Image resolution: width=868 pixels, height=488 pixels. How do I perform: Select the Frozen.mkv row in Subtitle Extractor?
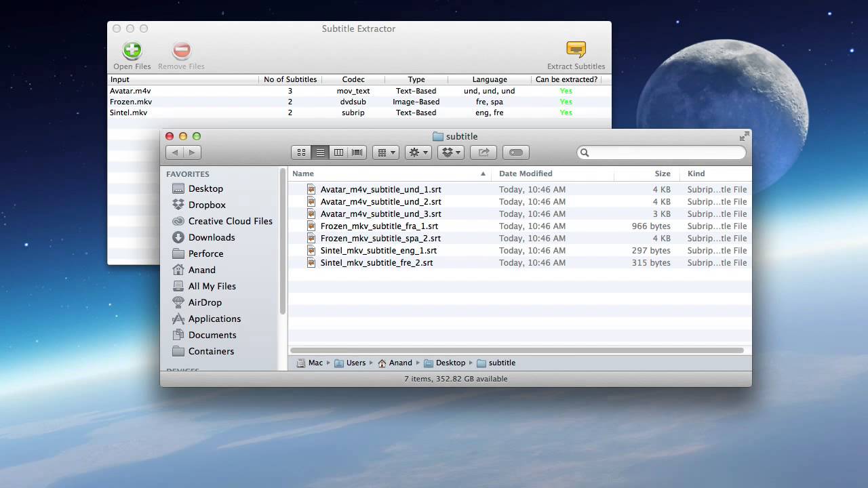tap(358, 102)
